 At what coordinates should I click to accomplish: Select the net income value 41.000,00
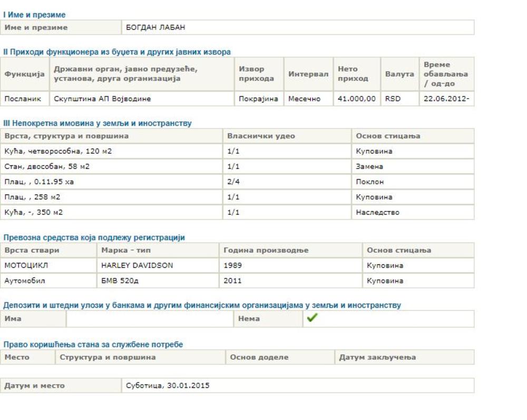tap(356, 99)
